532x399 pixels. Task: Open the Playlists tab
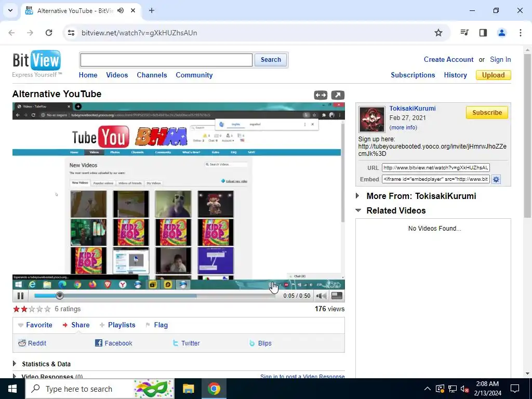117,325
